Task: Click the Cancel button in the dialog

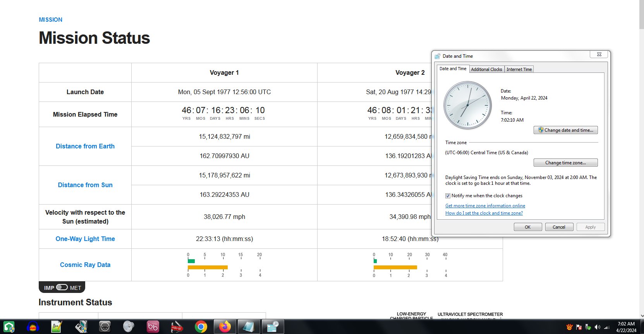Action: point(559,227)
